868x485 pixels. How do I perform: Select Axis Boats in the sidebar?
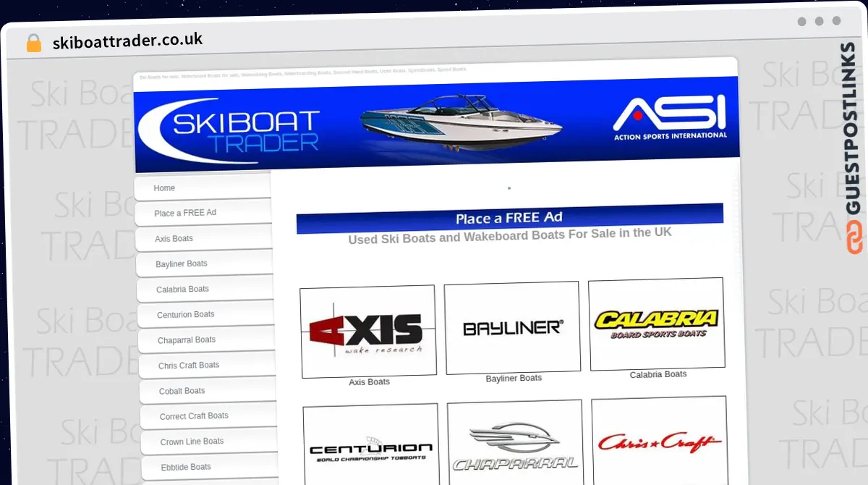[204, 238]
